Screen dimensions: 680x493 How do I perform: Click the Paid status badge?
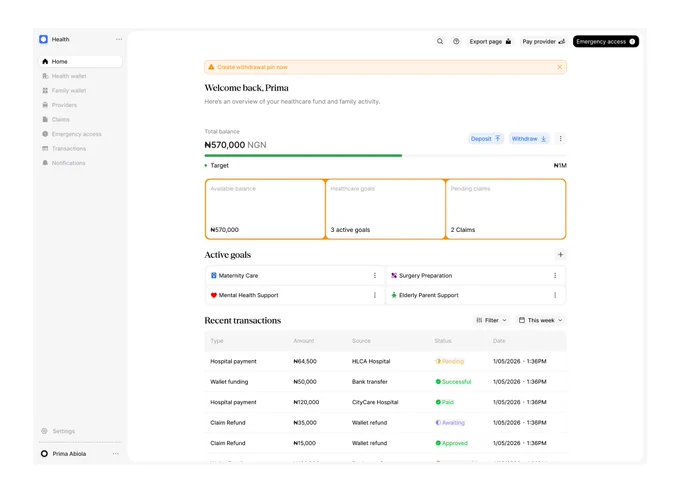445,402
